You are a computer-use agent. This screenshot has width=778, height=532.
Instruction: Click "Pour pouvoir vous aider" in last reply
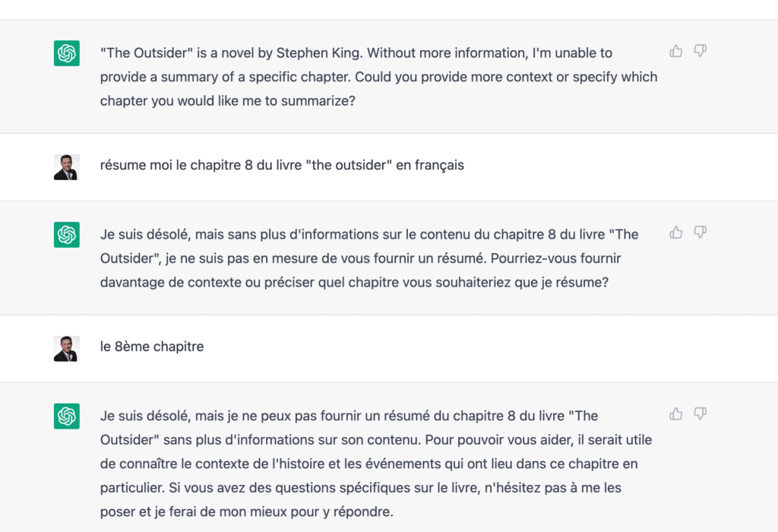pyautogui.click(x=496, y=439)
